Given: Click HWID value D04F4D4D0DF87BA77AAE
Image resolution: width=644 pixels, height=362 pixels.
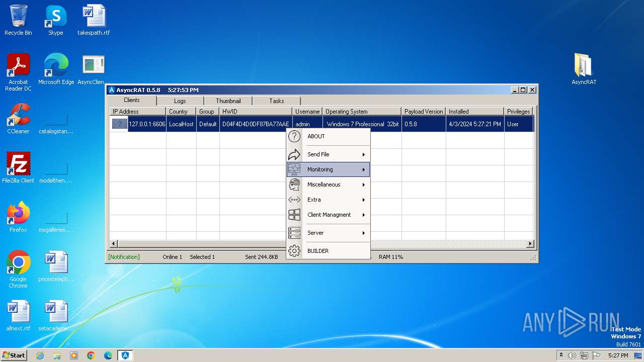Looking at the screenshot, I should pos(256,124).
